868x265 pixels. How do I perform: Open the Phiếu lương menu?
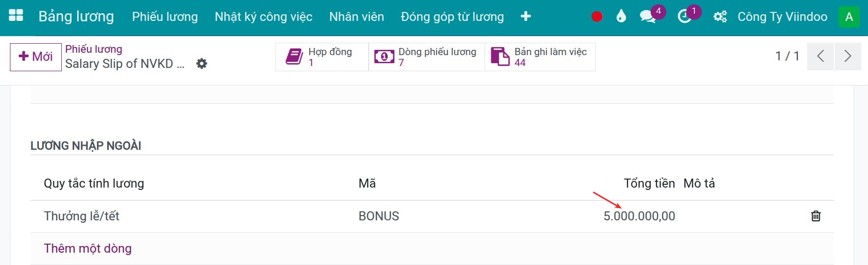[x=165, y=17]
